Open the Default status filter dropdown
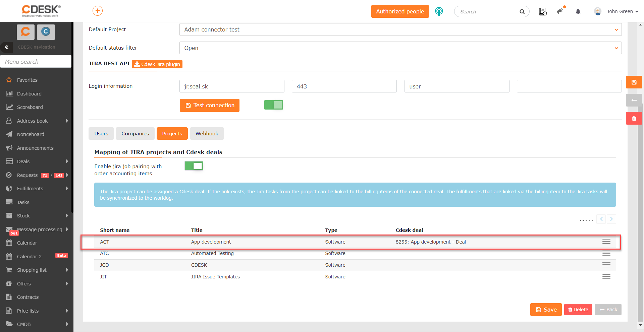The width and height of the screenshot is (644, 332). coord(400,48)
